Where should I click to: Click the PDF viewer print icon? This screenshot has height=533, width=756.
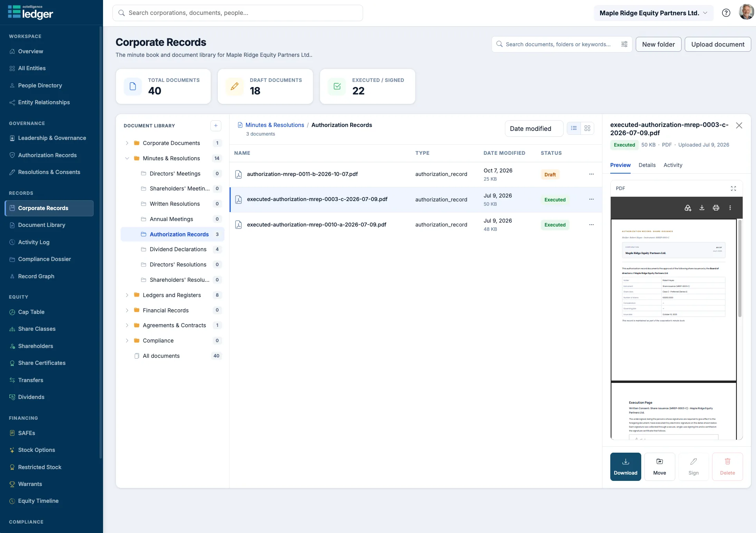[x=716, y=208]
